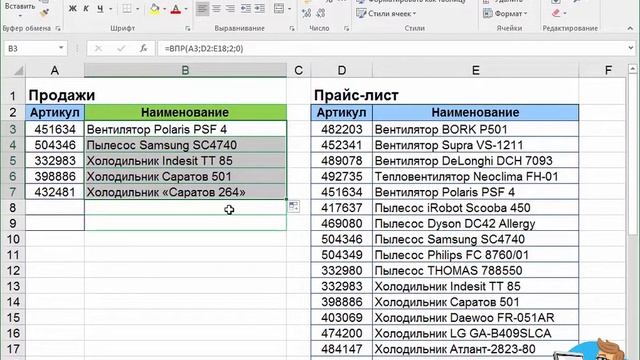Screen dimensions: 640x360
Task: Decrease the indent
Action: pyautogui.click(x=246, y=9)
